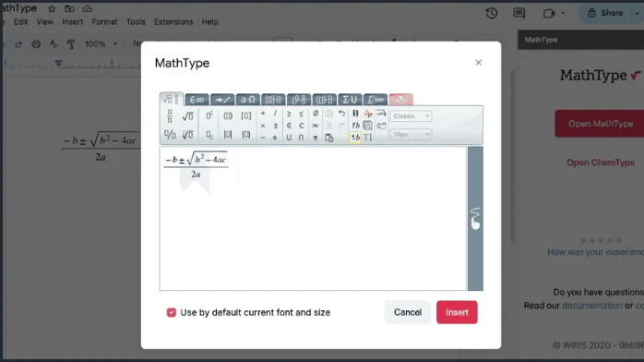Screen dimensions: 644x362
Task: Open the Help menu in Docs
Action: coord(209,22)
